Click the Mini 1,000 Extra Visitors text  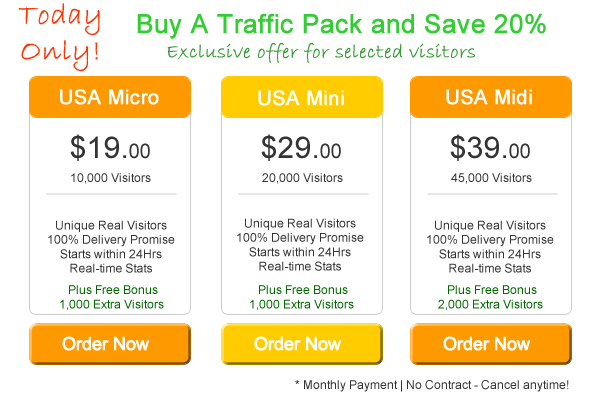[x=302, y=304]
